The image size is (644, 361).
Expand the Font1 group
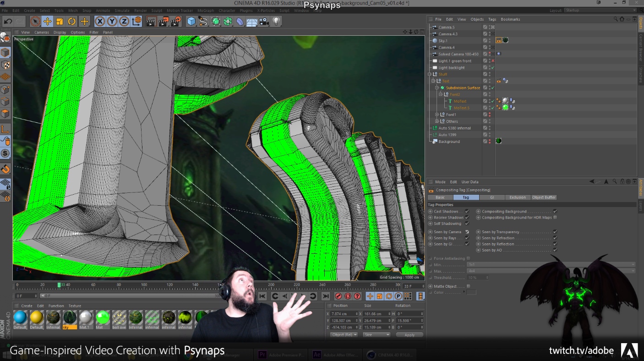(437, 115)
